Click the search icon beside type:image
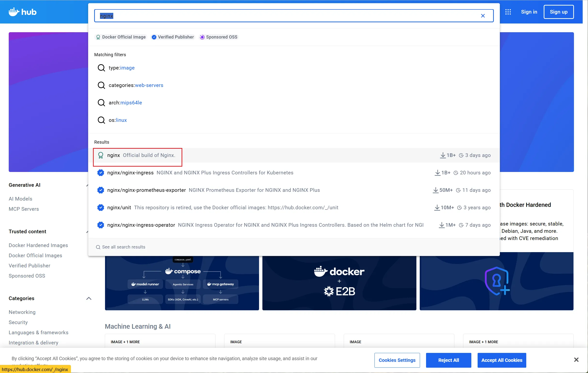The image size is (588, 373). click(101, 68)
